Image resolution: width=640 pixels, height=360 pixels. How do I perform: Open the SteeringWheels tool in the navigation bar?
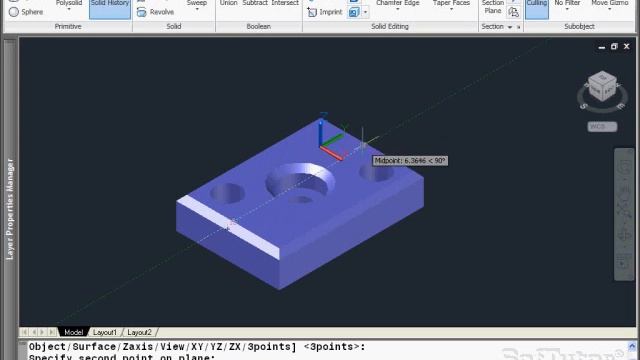pyautogui.click(x=624, y=167)
